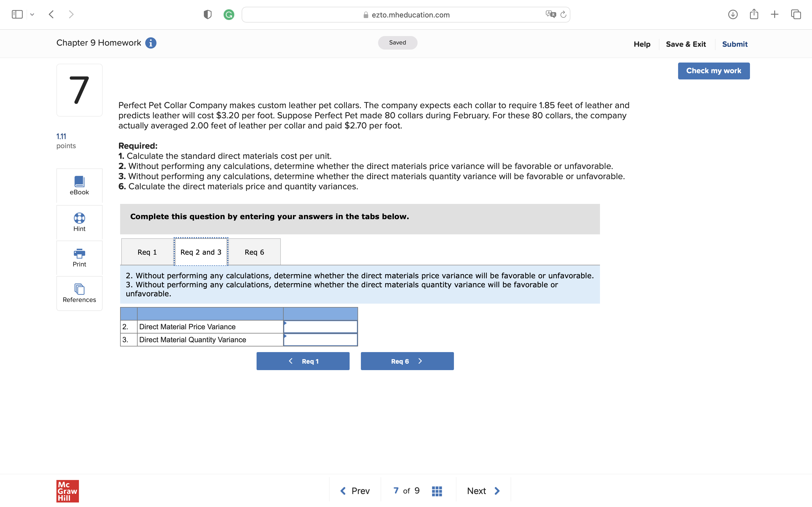This screenshot has height=507, width=812.
Task: Switch to the Req 1 tab
Action: coord(147,252)
